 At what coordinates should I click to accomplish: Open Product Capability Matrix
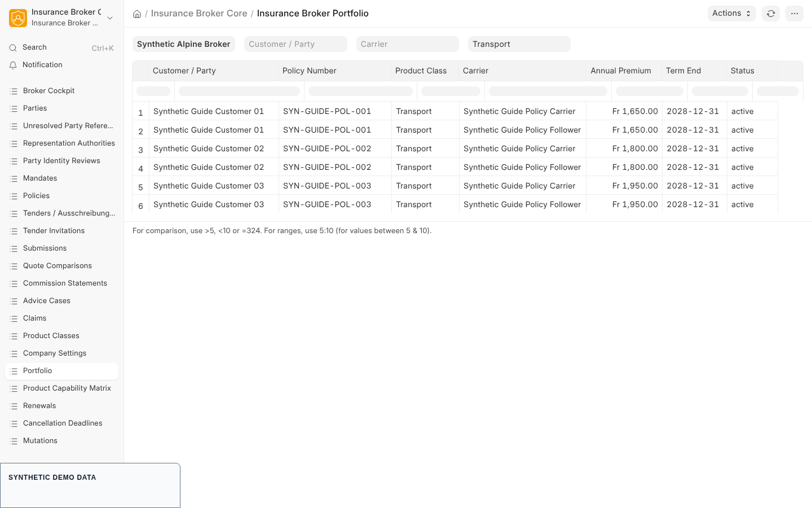click(62, 388)
